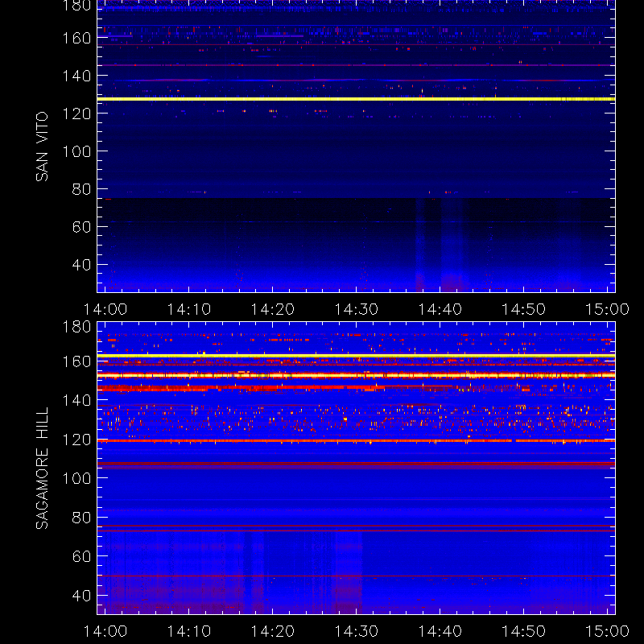Image resolution: width=644 pixels, height=644 pixels.
Task: Click 14:30 below the San Vito spectrogram
Action: [x=357, y=309]
